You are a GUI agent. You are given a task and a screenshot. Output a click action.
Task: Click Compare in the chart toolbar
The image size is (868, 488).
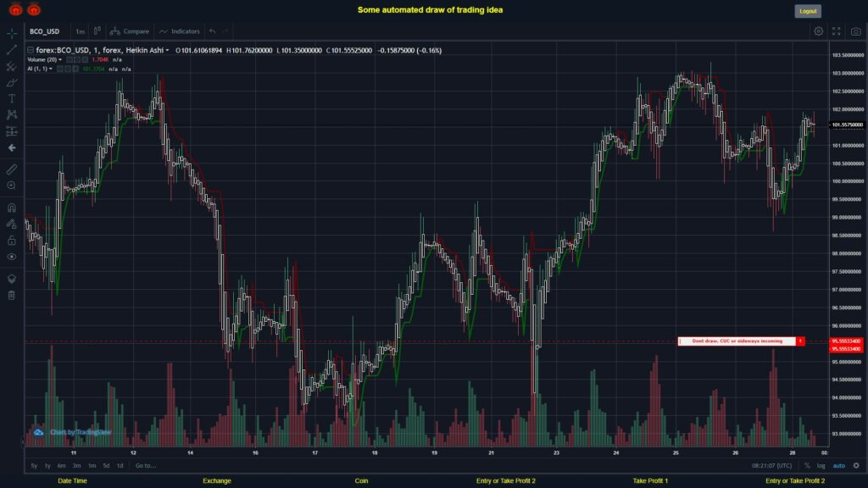130,31
